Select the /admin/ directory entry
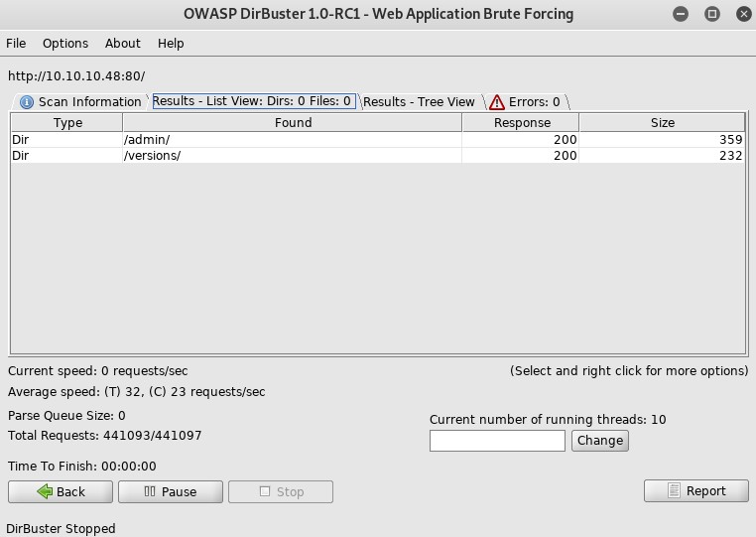756x537 pixels. [292, 139]
